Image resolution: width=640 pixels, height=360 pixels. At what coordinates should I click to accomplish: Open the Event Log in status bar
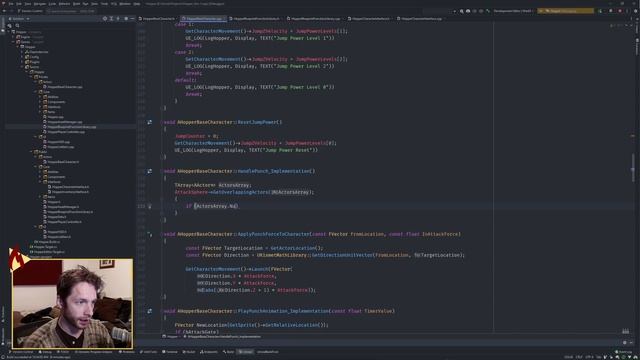click(x=623, y=352)
